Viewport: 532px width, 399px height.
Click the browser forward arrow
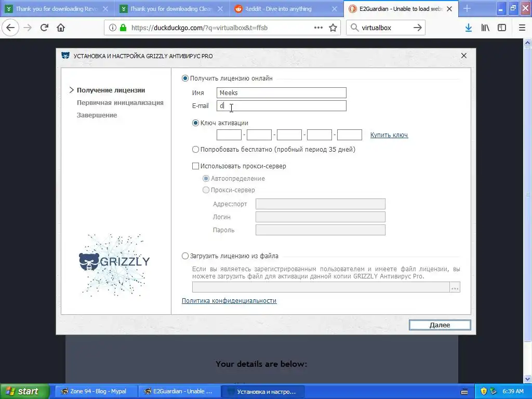coord(28,28)
